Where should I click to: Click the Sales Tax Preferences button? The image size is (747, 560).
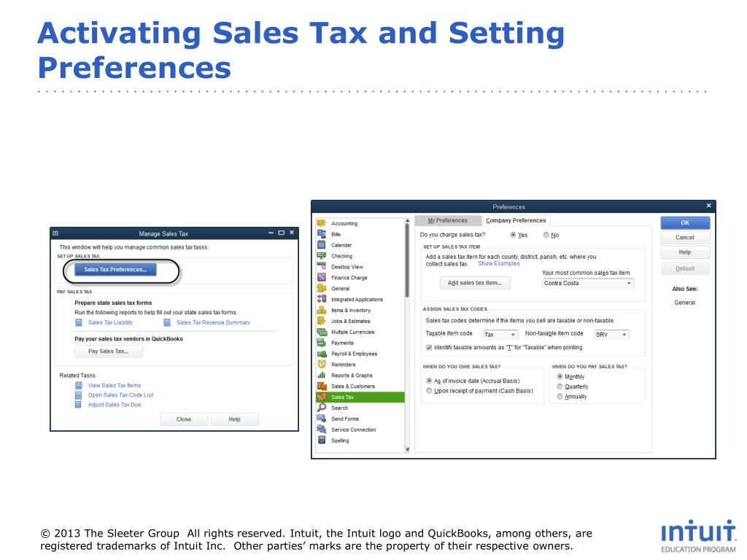coord(115,270)
